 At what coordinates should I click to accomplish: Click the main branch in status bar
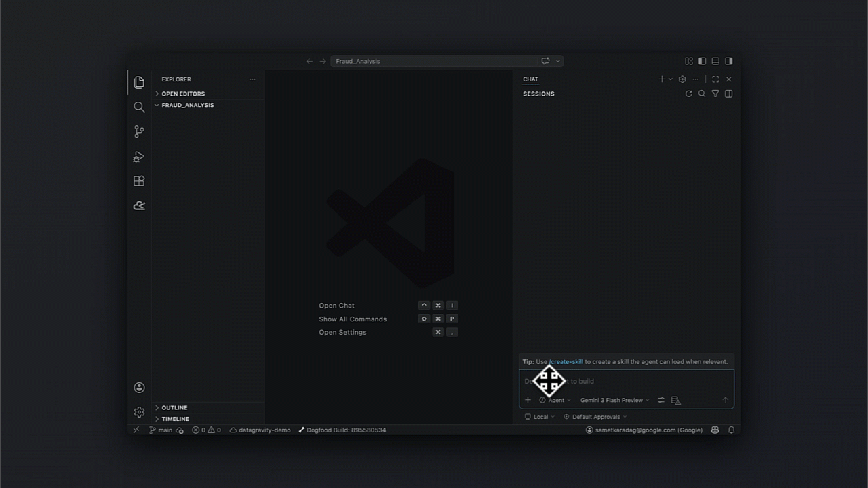tap(161, 430)
